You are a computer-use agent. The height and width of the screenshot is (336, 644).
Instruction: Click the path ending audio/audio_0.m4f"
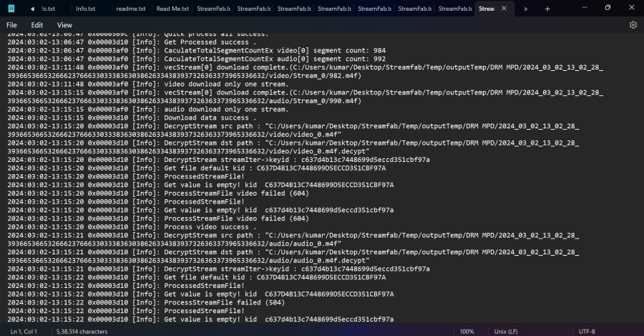(x=174, y=244)
